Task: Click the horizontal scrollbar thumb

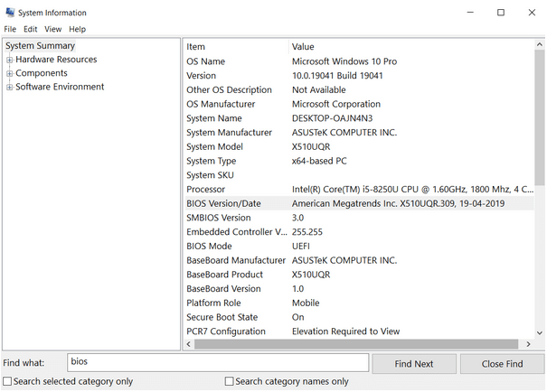Action: tap(356, 344)
